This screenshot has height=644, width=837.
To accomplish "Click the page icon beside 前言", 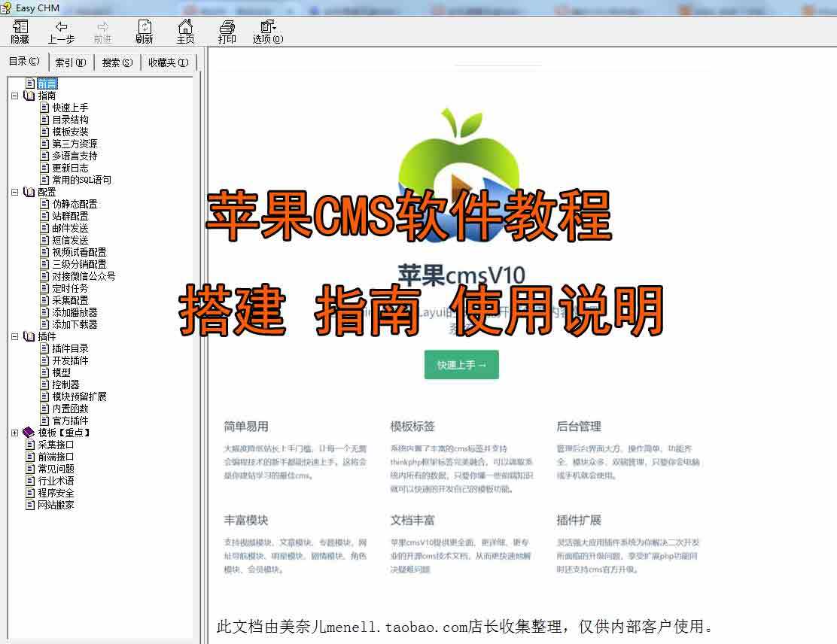I will click(x=30, y=84).
